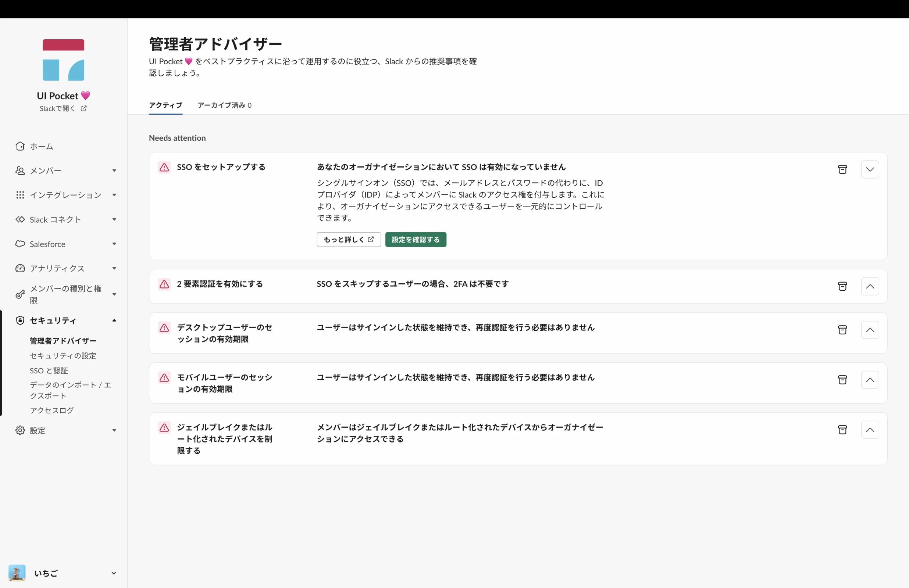The height and width of the screenshot is (588, 909).
Task: Click warning icon on モバイルユーザーのセッション row
Action: (164, 378)
